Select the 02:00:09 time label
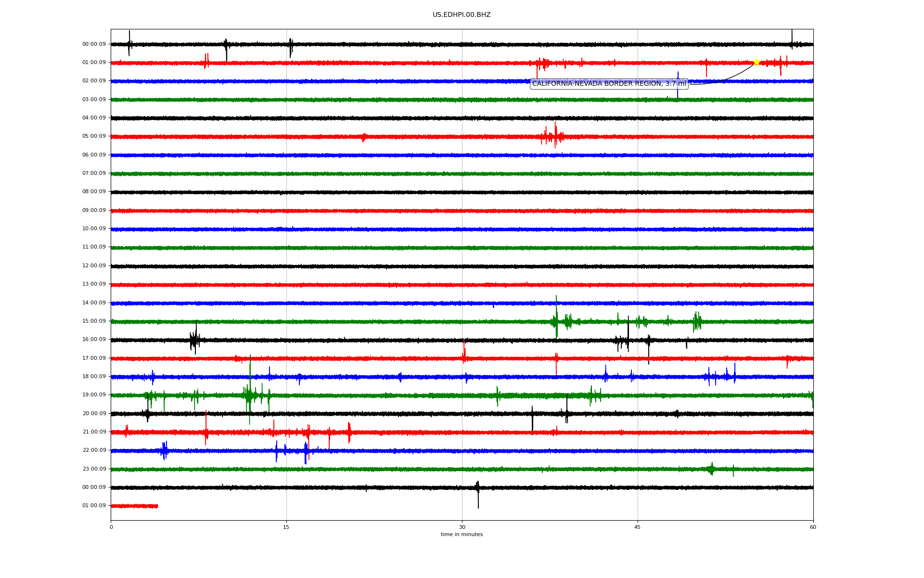Viewport: 924px width, 578px height. (94, 81)
